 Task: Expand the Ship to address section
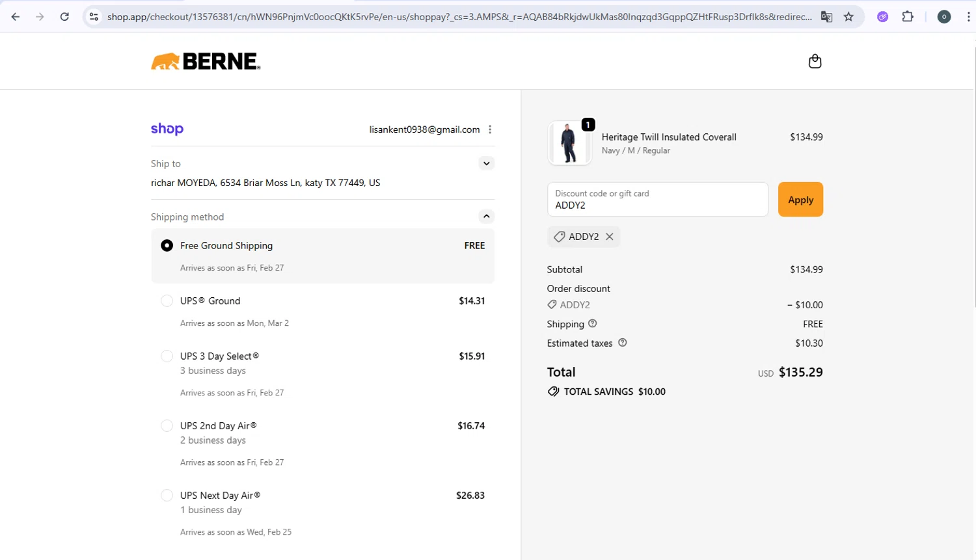coord(486,163)
